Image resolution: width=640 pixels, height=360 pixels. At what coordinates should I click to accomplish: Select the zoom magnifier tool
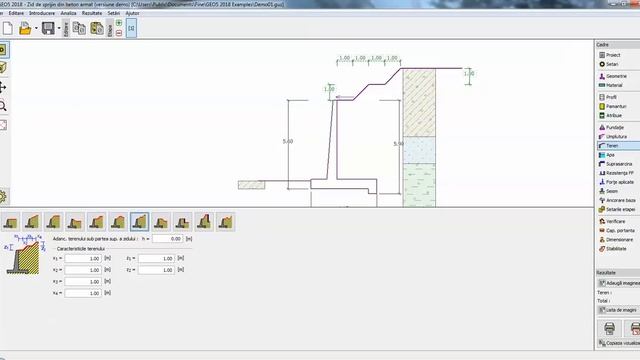click(x=3, y=107)
